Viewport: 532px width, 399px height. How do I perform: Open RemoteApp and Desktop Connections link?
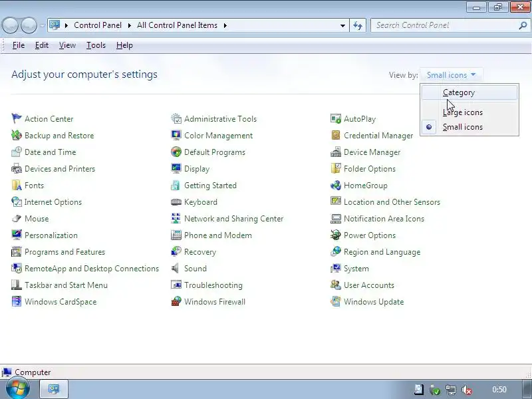92,269
